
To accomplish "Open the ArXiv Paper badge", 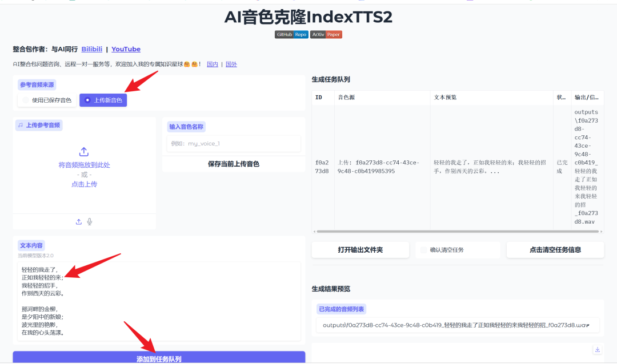I will coord(326,34).
